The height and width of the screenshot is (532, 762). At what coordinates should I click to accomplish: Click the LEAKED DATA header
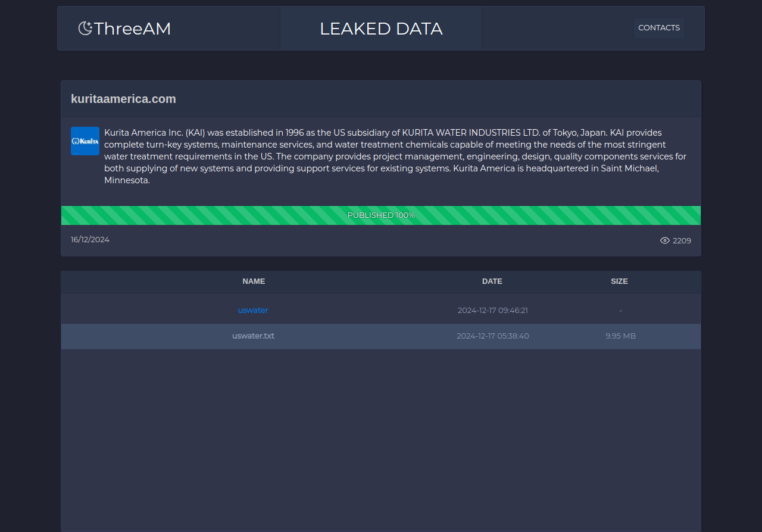pos(381,29)
